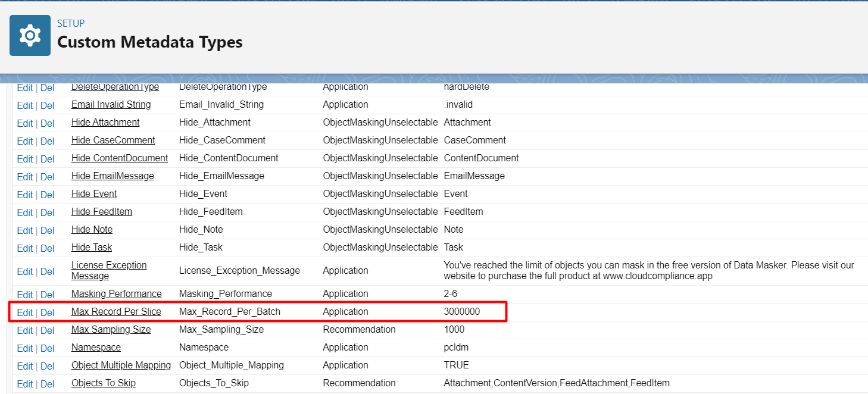This screenshot has width=868, height=394.
Task: Delete the Hide CaseComment row
Action: (x=47, y=141)
